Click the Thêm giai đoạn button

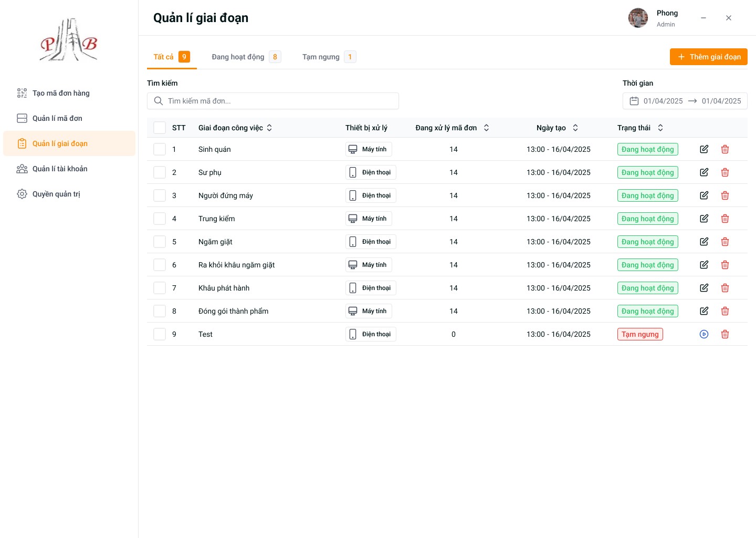point(708,57)
